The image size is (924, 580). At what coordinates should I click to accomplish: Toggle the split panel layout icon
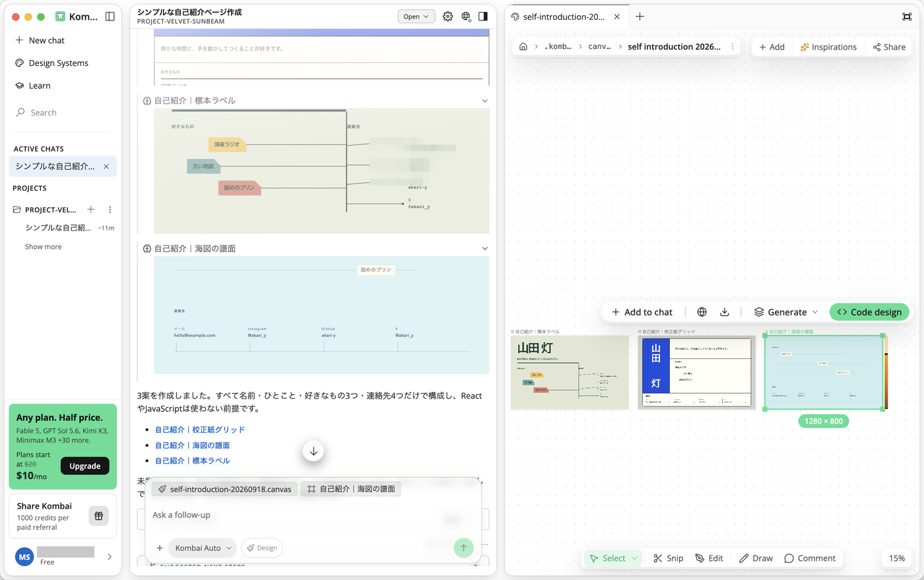(483, 16)
